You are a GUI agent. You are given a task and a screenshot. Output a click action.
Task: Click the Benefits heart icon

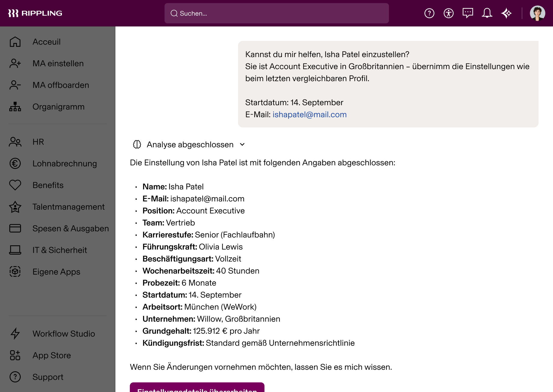point(15,185)
